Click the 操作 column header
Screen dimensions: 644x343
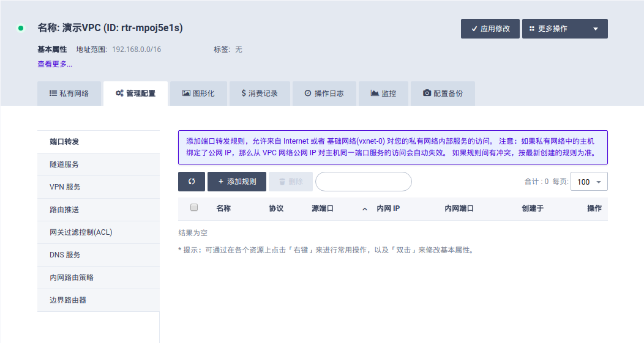pos(594,208)
